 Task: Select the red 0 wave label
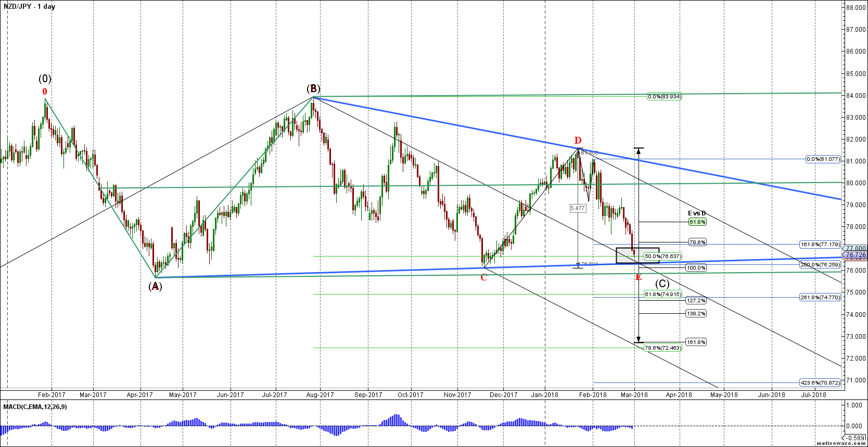pyautogui.click(x=45, y=92)
